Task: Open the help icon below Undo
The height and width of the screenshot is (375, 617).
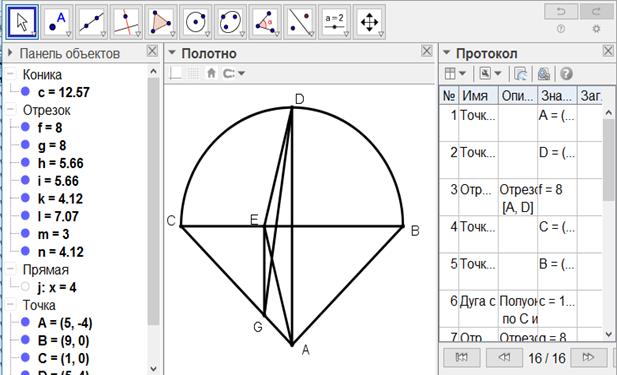Action: tap(561, 29)
